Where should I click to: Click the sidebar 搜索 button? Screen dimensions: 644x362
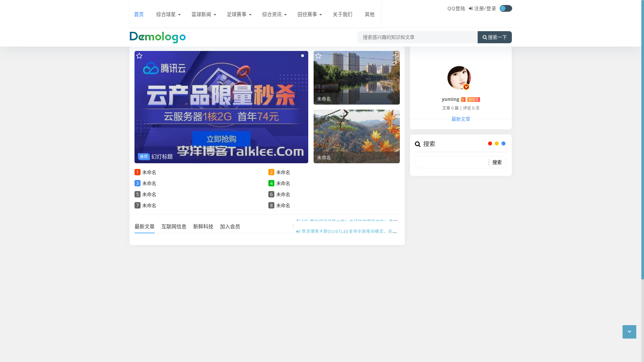(497, 162)
